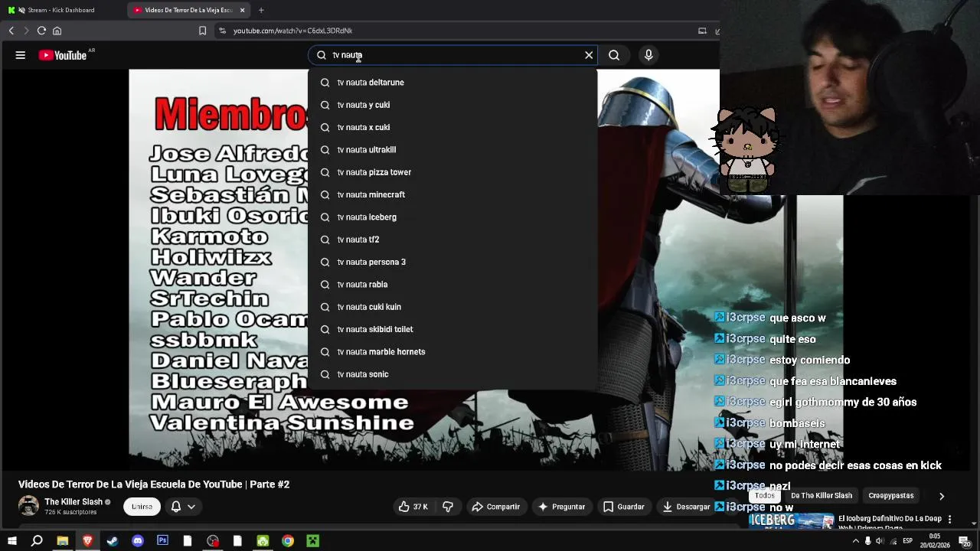Clear the search box with the X
980x551 pixels.
pyautogui.click(x=589, y=55)
